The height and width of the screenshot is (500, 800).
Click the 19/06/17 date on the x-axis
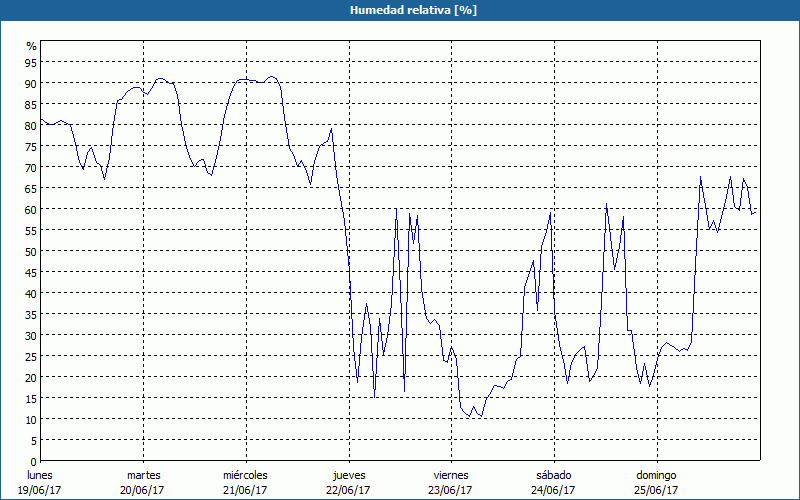(x=41, y=490)
